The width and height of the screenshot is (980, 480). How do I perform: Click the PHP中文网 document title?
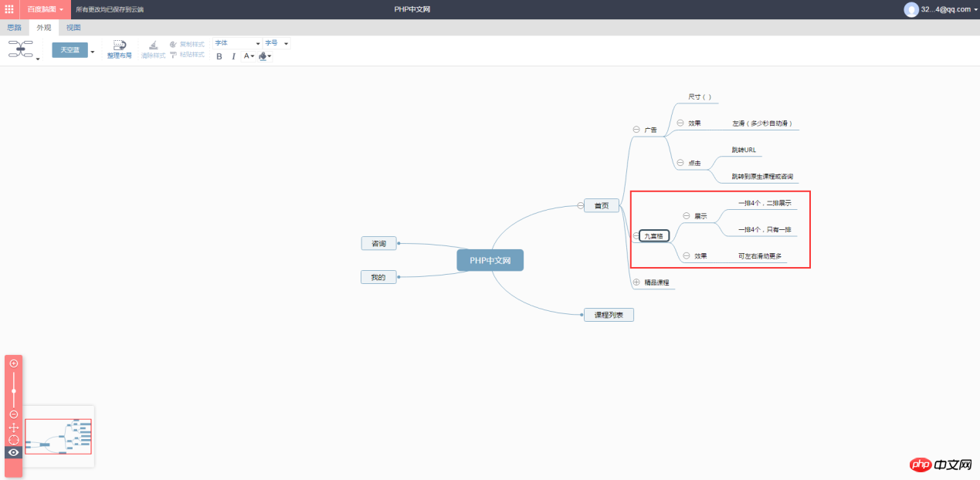tap(412, 9)
